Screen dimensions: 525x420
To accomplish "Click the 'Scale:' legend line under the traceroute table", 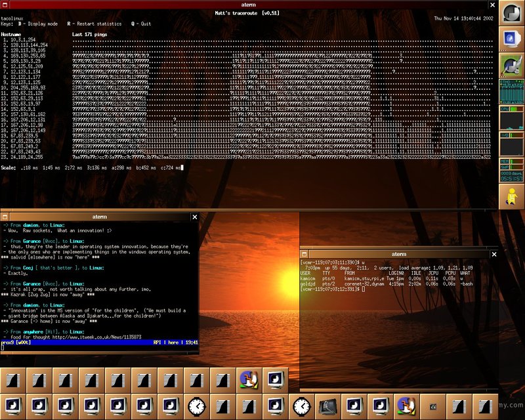I will pyautogui.click(x=91, y=167).
